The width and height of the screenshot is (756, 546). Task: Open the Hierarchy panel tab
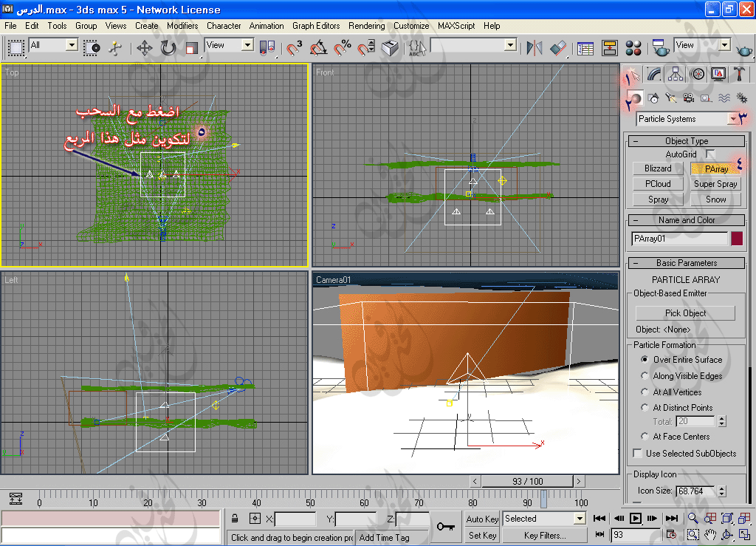pos(676,74)
